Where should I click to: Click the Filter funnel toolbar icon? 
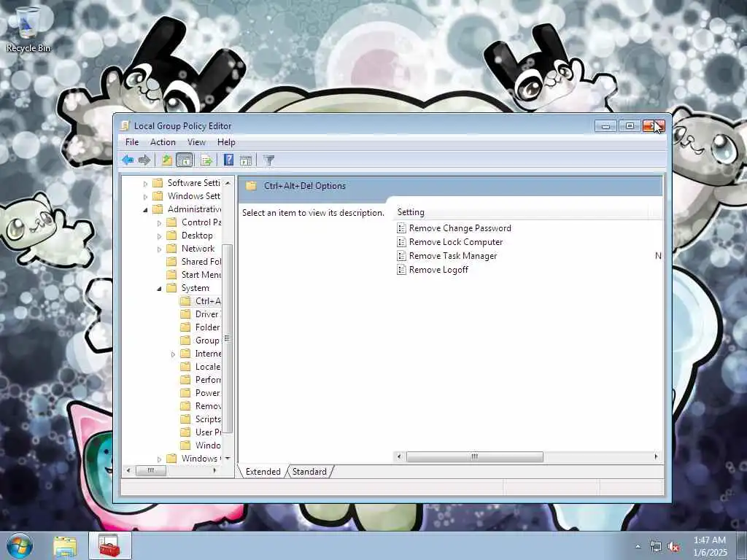click(x=269, y=160)
